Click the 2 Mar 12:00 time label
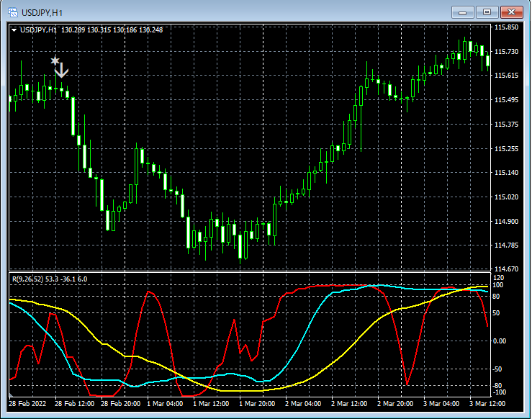Viewport: 532px width, 419px height. coord(349,404)
